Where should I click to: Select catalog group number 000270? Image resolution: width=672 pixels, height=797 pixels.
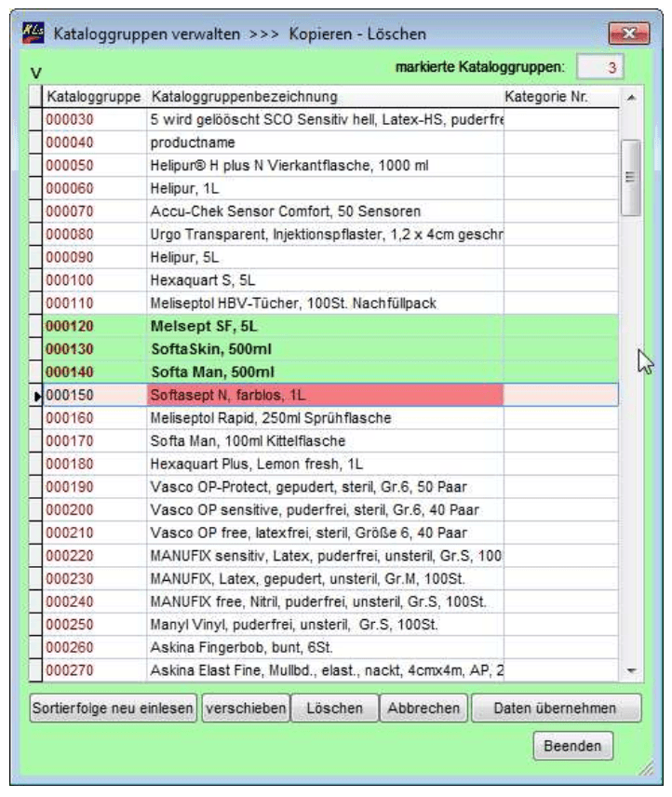point(95,670)
